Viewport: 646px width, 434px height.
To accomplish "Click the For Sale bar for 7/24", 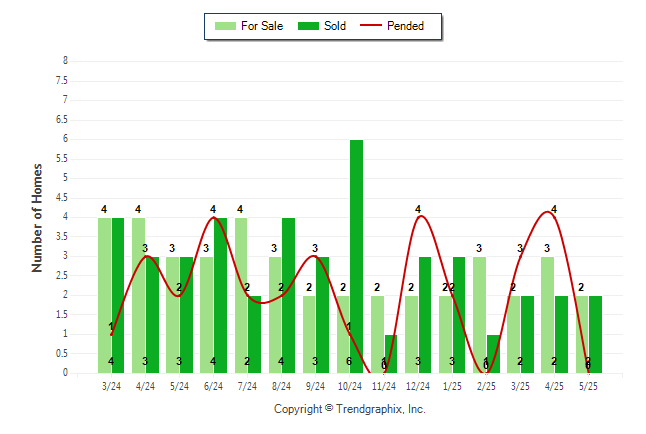I will (x=241, y=296).
